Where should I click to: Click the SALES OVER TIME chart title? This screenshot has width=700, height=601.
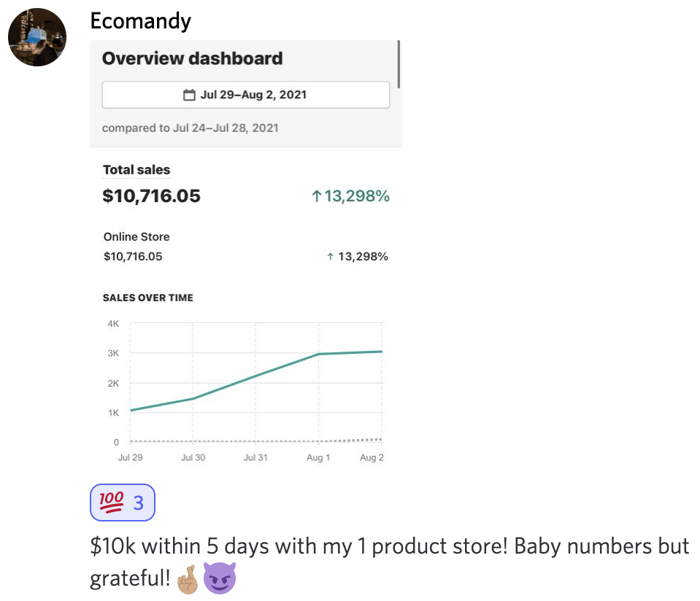point(148,298)
